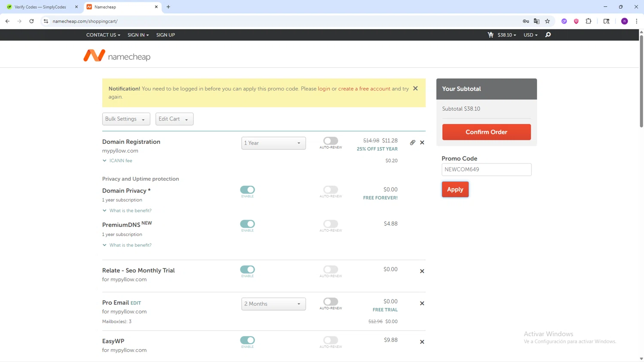
Task: Go back in browser
Action: point(7,21)
